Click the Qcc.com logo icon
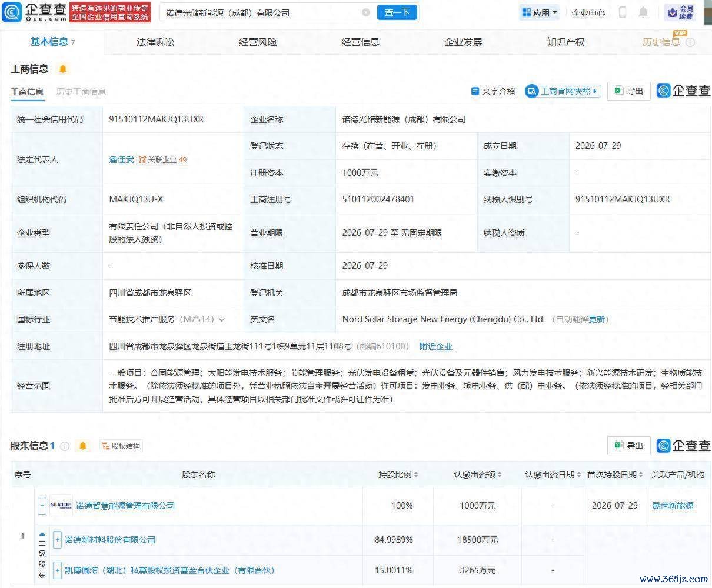712x588 pixels. (x=12, y=12)
